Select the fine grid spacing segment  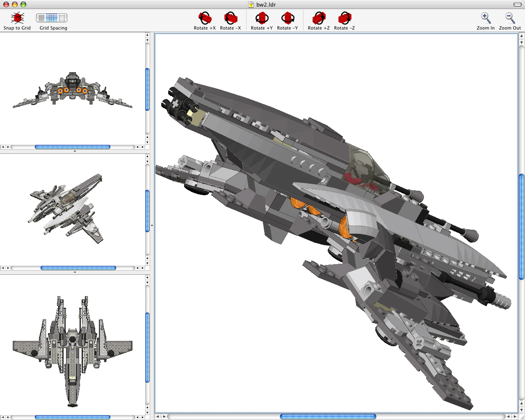[x=41, y=18]
